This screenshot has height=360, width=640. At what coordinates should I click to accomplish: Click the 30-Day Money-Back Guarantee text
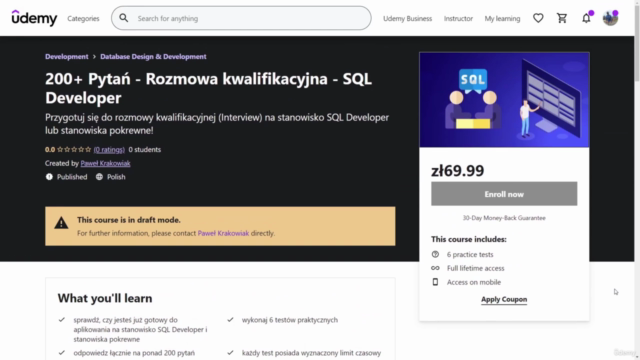[504, 218]
